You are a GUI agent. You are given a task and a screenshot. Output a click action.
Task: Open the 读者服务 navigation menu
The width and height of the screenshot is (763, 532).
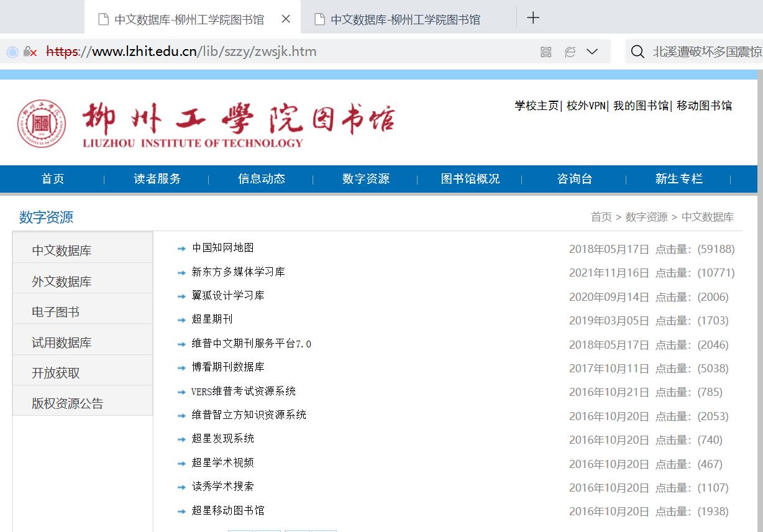(157, 179)
